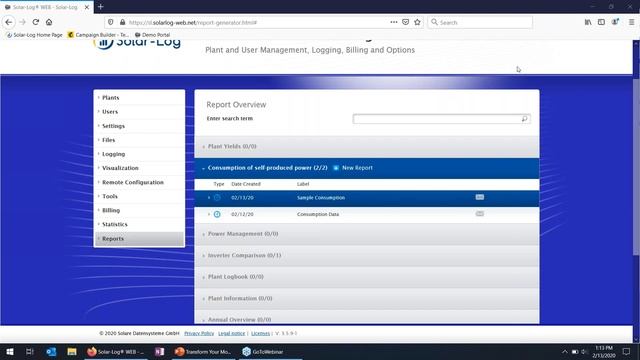
Task: Click the site padlock security icon
Action: pyautogui.click(x=122, y=22)
